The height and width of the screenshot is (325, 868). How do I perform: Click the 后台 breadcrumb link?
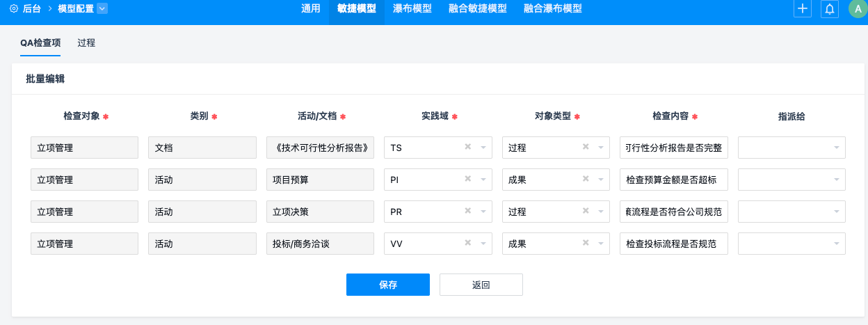[x=32, y=8]
